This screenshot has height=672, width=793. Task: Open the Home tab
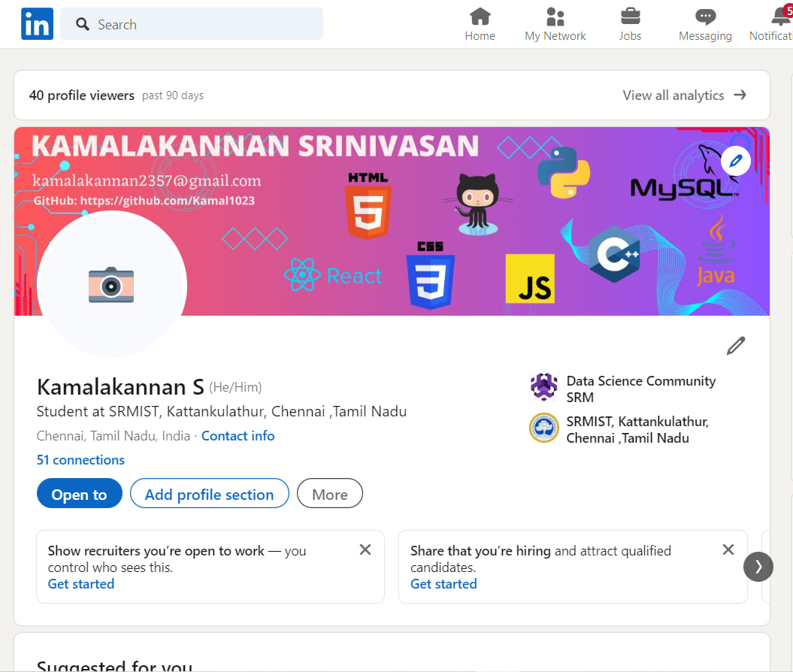(480, 24)
